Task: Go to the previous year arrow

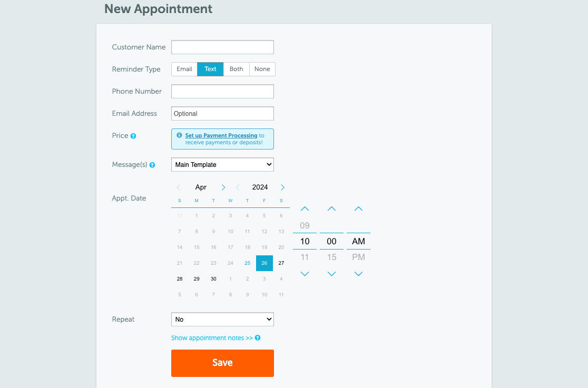Action: (238, 187)
